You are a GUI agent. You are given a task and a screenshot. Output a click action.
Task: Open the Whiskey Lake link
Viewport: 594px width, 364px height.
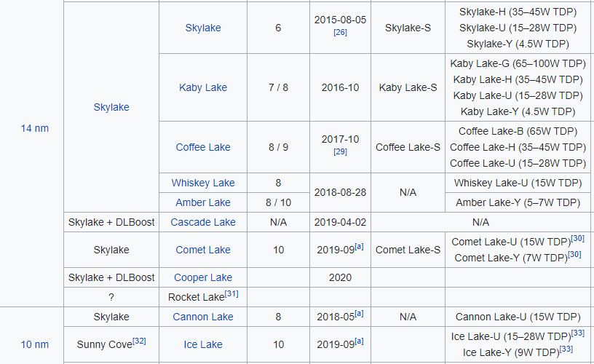203,183
